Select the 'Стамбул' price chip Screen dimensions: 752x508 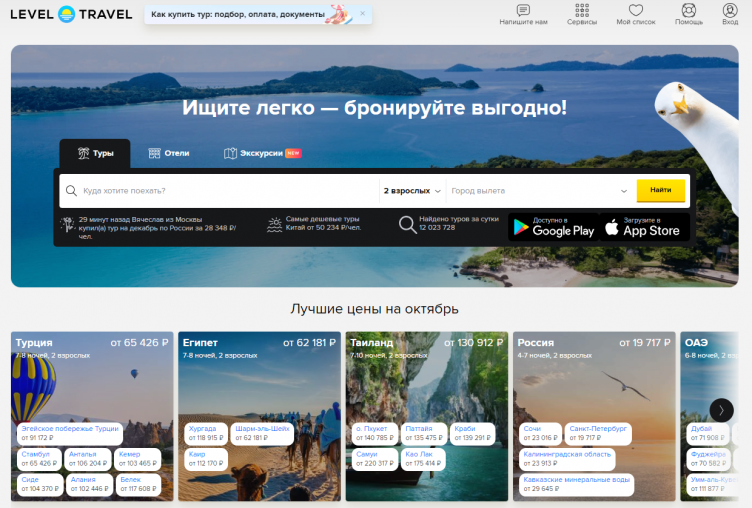click(x=39, y=459)
